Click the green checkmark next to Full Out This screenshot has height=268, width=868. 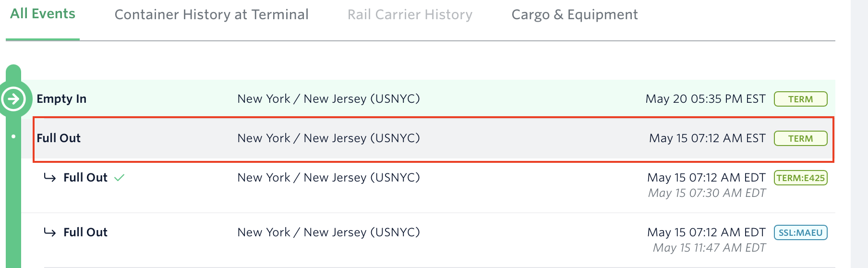pos(120,178)
